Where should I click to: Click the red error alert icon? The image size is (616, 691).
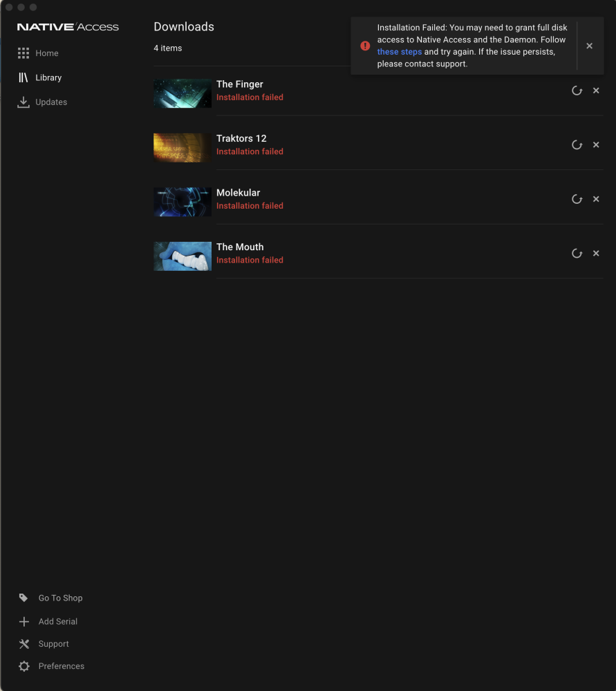pyautogui.click(x=365, y=46)
